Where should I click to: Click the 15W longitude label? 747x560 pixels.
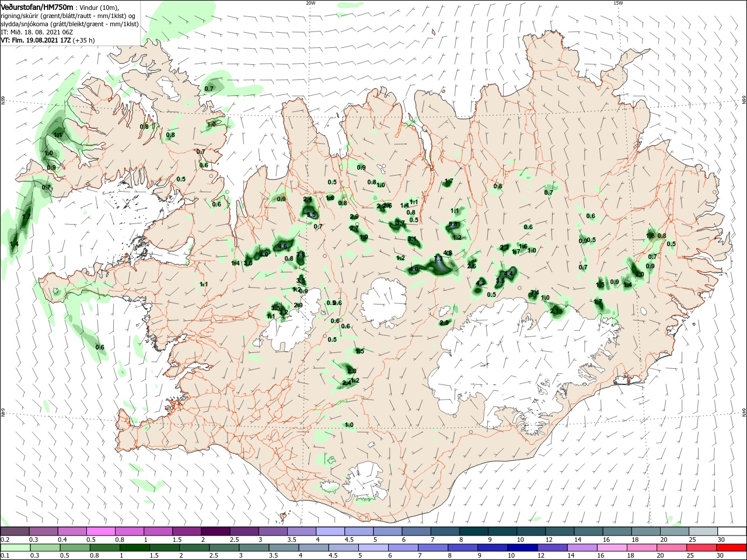click(618, 3)
